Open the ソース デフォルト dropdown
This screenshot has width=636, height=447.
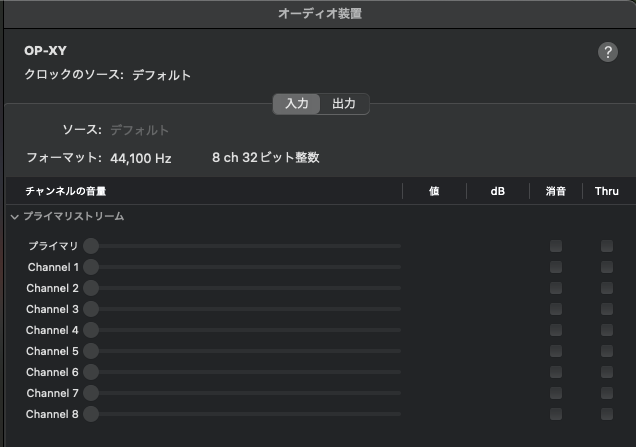point(140,130)
